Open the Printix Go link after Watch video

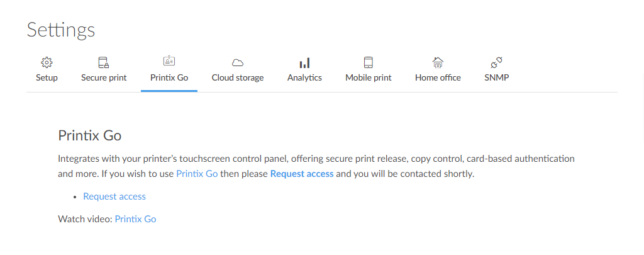(x=136, y=219)
